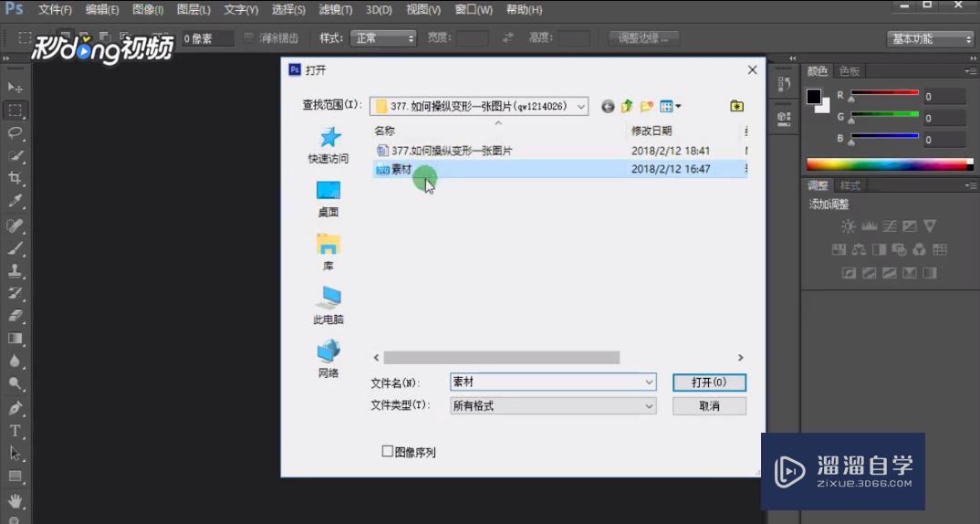Toggle the 消除锯齿 anti-alias checkbox
The image size is (980, 524).
tap(248, 38)
